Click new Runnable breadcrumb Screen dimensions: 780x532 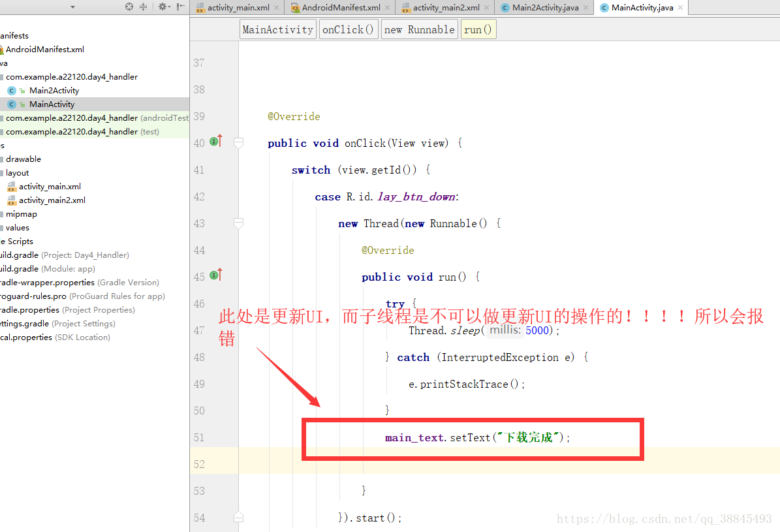pyautogui.click(x=419, y=29)
